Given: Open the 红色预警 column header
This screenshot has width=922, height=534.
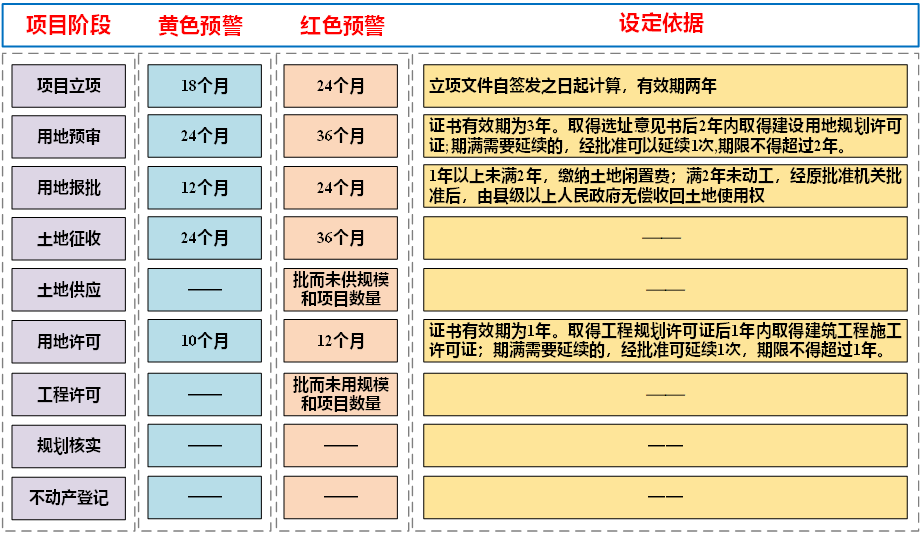Looking at the screenshot, I should click(x=341, y=25).
